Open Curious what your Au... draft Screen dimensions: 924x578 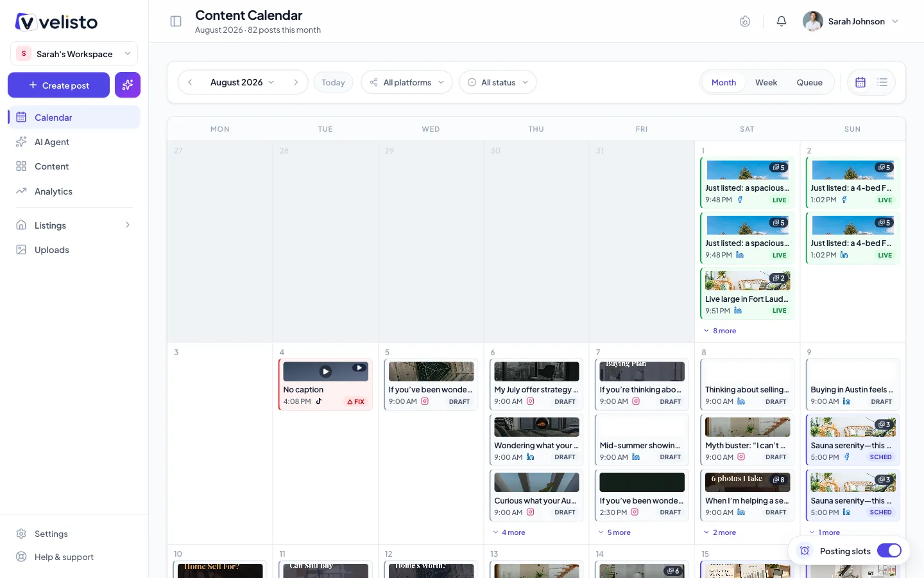pyautogui.click(x=536, y=495)
